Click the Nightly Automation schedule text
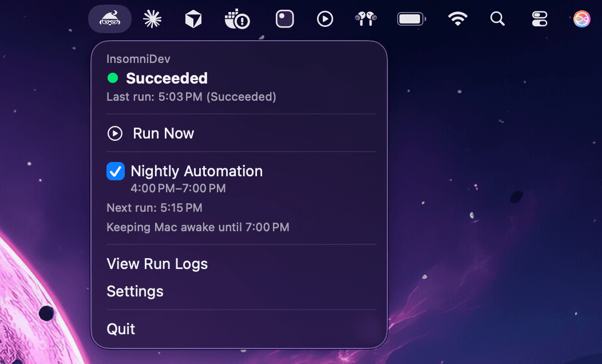This screenshot has height=364, width=602. click(x=177, y=188)
